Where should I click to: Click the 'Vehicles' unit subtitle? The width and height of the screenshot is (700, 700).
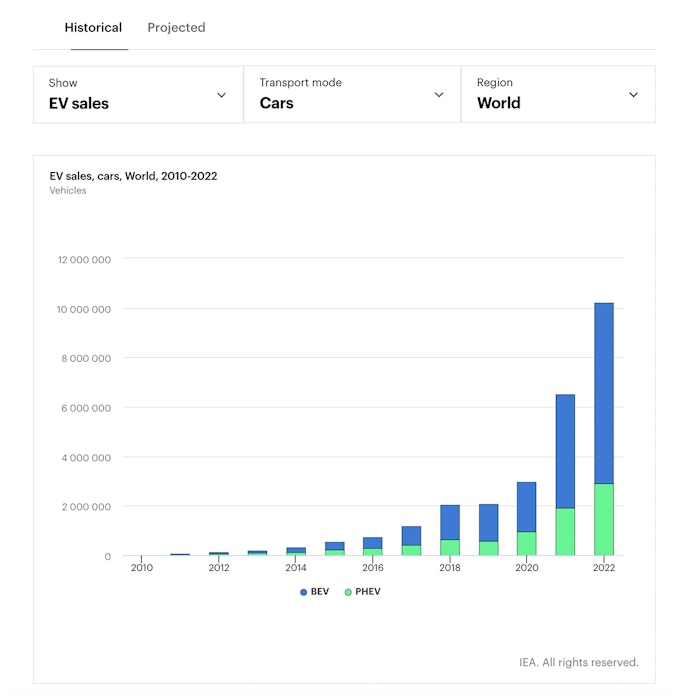point(68,191)
